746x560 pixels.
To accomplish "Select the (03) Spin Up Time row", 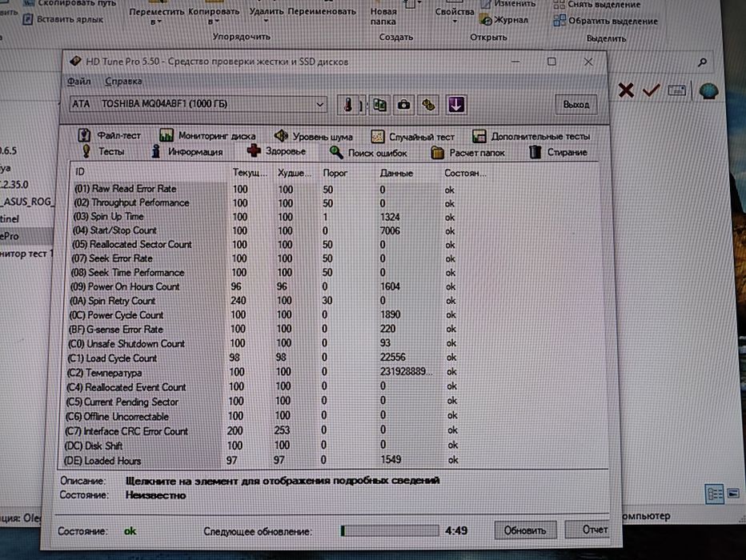I will [x=264, y=217].
